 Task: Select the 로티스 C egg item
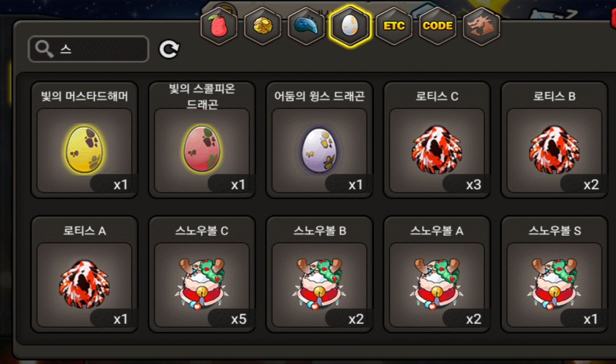pos(437,140)
